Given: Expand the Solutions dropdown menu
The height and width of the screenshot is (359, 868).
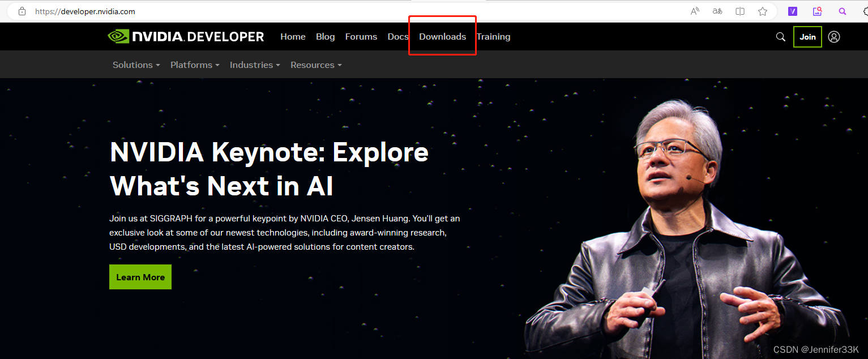Looking at the screenshot, I should 136,65.
